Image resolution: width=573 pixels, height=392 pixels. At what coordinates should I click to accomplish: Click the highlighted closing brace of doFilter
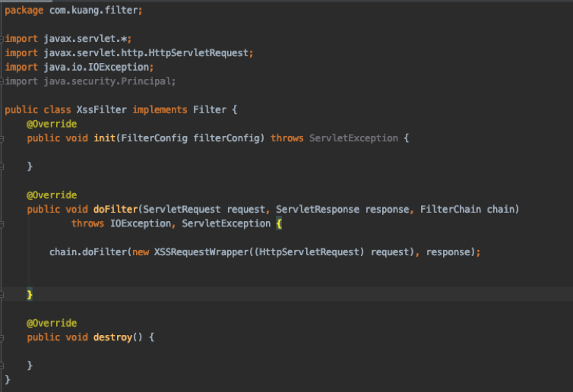pos(30,295)
